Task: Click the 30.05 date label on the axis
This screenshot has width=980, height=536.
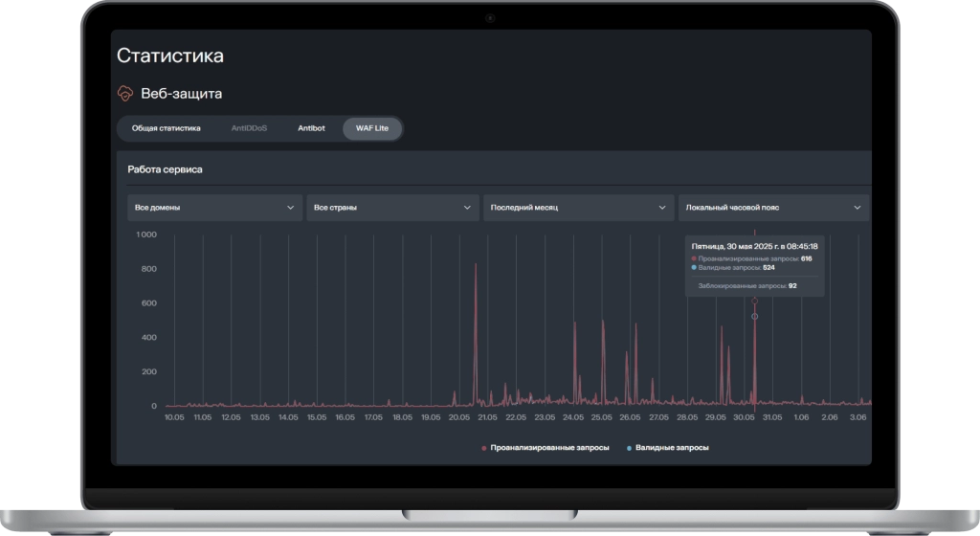Action: coord(744,417)
